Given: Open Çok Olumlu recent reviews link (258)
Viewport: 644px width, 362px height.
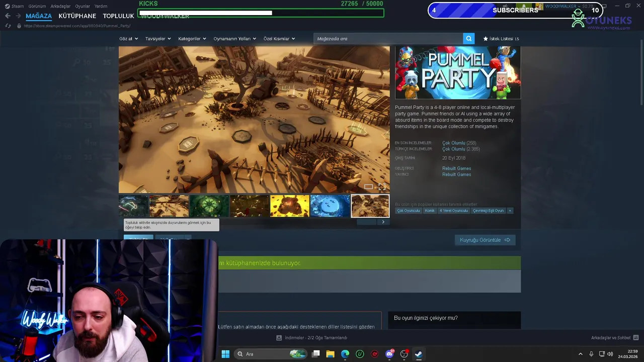Looking at the screenshot, I should 454,143.
